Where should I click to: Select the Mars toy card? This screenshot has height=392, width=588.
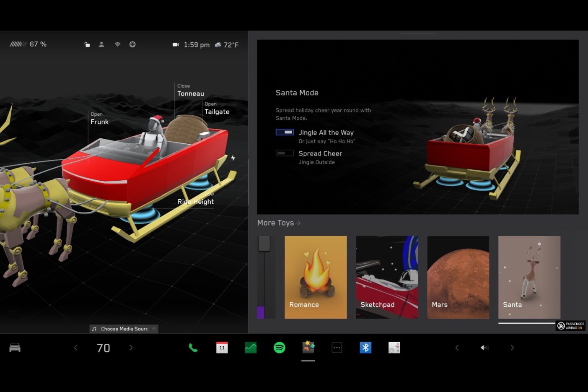[x=458, y=277]
